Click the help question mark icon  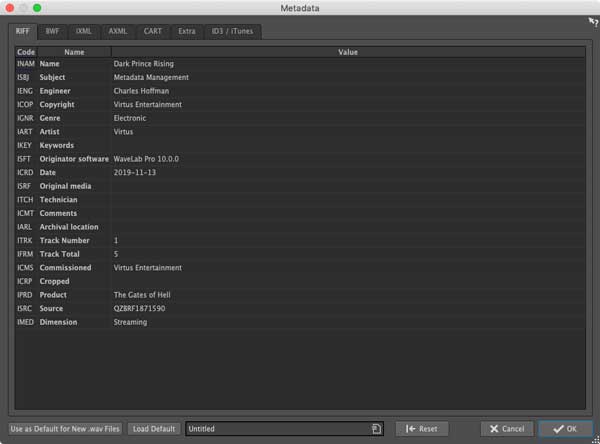tap(593, 22)
